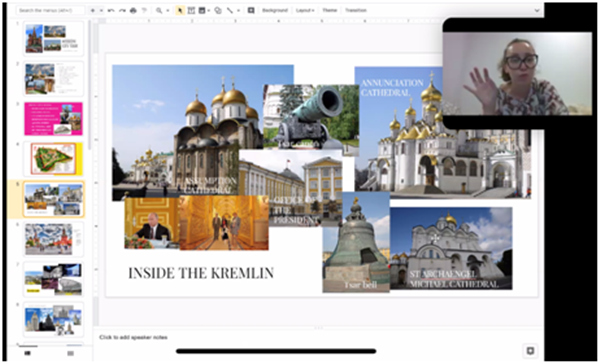600x364 pixels.
Task: Open the Transition panel
Action: tap(356, 11)
